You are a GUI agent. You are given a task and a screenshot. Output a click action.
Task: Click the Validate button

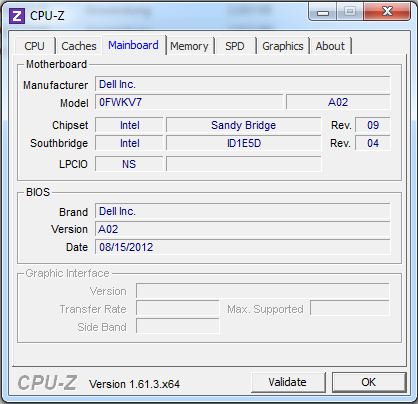point(288,382)
